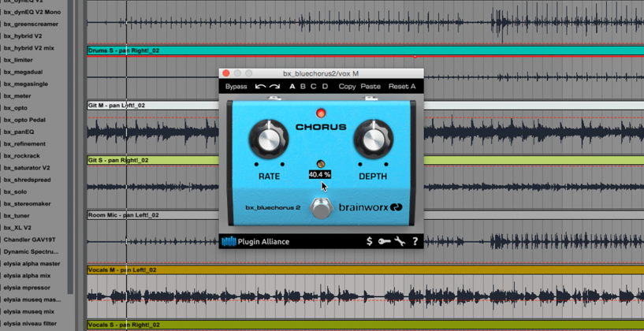Select Vocals M - pan Left track header
Viewport: 644px width, 331px height.
tap(366, 270)
